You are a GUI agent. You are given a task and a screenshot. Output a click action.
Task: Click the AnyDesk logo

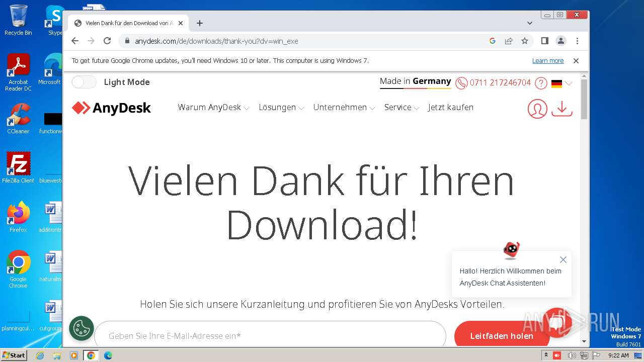pos(111,108)
